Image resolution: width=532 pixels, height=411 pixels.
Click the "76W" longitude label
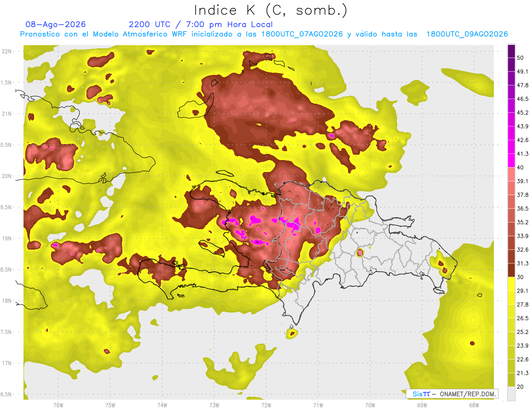coord(58,405)
